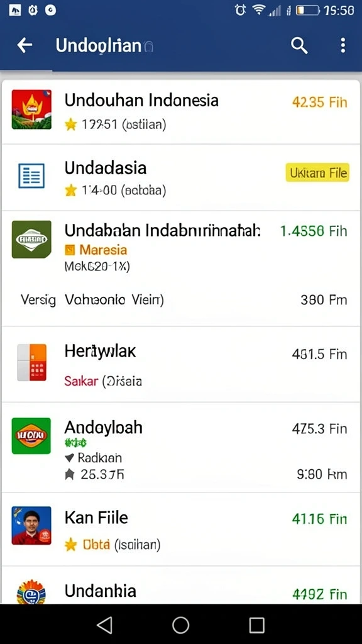The height and width of the screenshot is (644, 362).
Task: Open Undouhan Indonesia app icon
Action: (x=31, y=109)
